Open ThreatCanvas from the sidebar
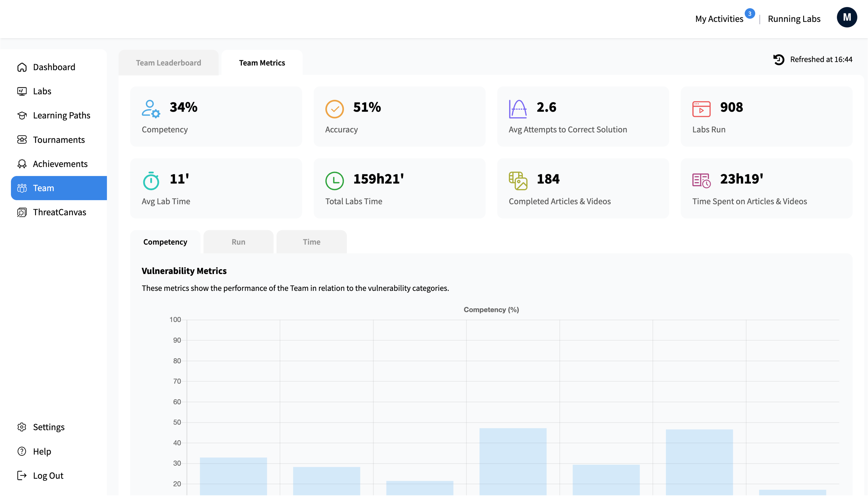 59,212
